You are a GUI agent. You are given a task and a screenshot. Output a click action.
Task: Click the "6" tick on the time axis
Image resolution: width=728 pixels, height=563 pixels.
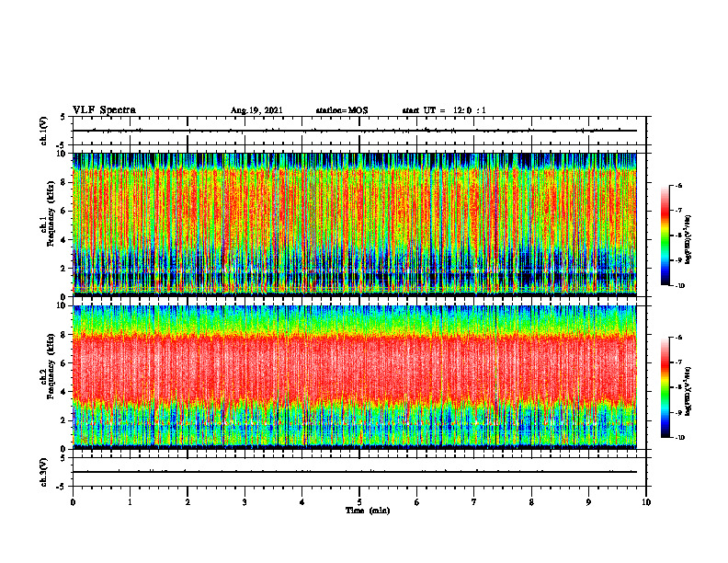point(417,502)
